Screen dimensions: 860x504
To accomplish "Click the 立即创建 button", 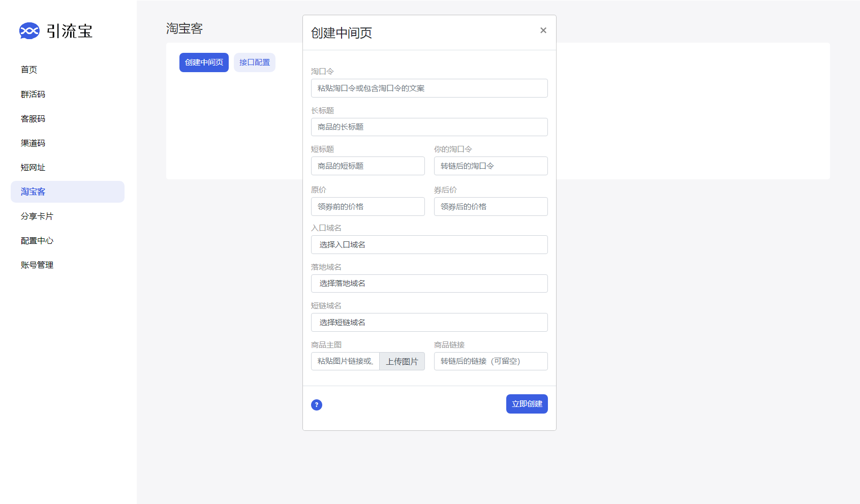I will click(x=527, y=404).
